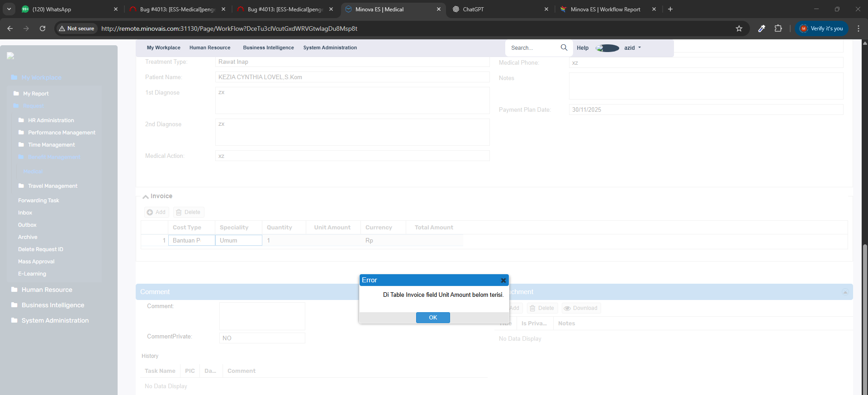
Task: Bookmark this page with star icon
Action: (x=739, y=29)
